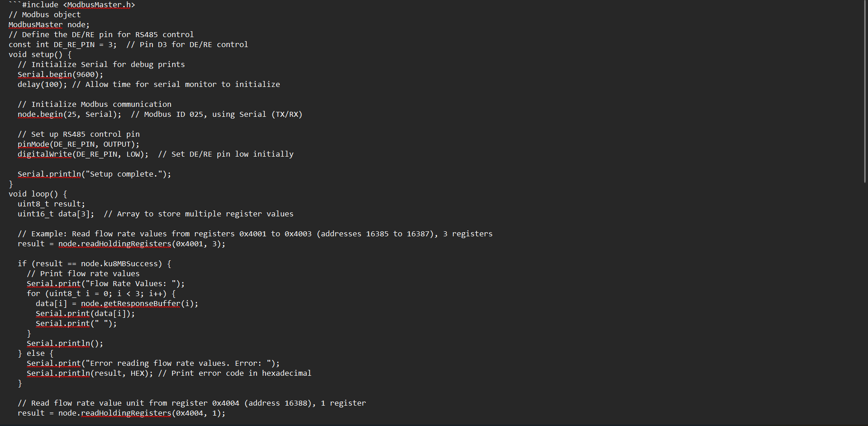
Task: Place cursor at Serial.begin(9600); statement
Action: point(61,75)
